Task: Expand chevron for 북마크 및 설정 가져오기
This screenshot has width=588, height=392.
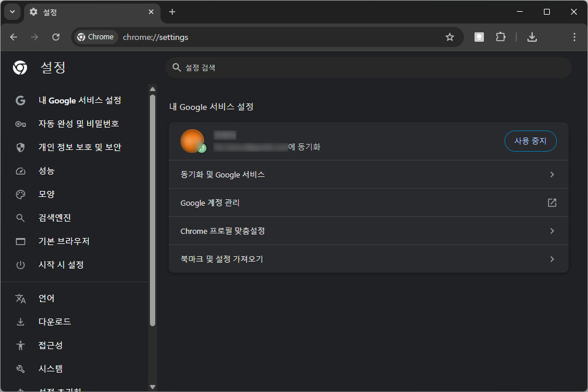Action: (552, 259)
